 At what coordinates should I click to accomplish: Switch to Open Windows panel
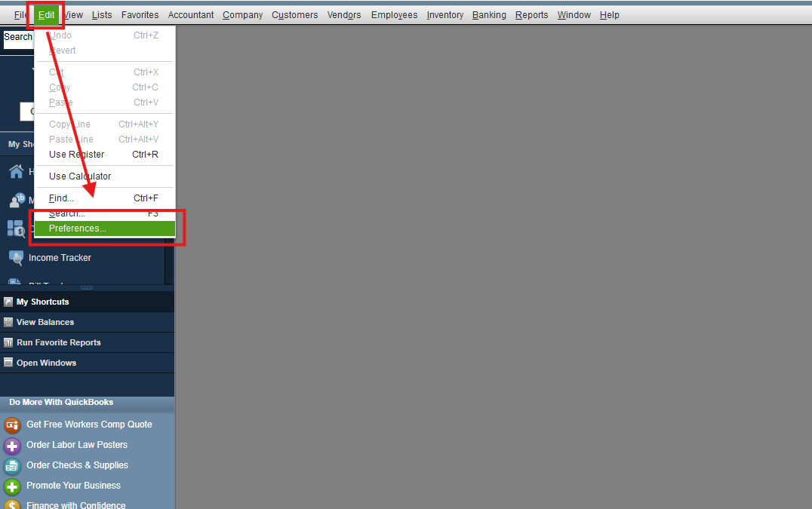click(x=87, y=363)
